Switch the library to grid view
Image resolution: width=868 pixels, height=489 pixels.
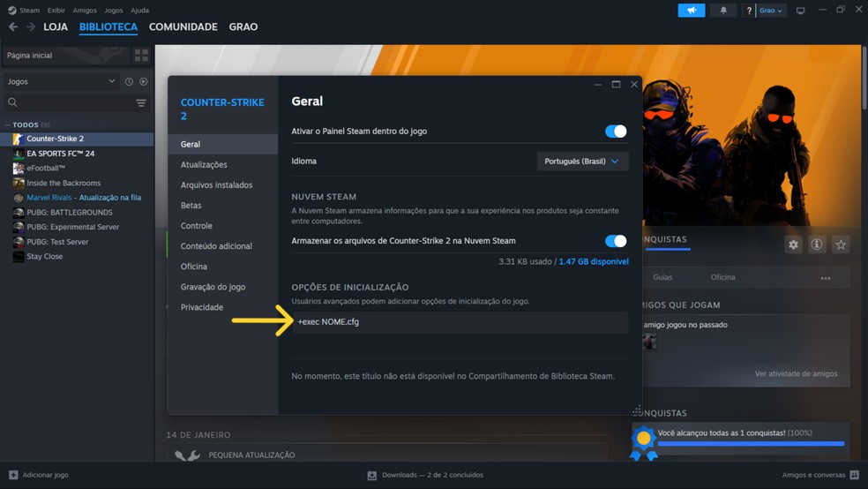[141, 56]
